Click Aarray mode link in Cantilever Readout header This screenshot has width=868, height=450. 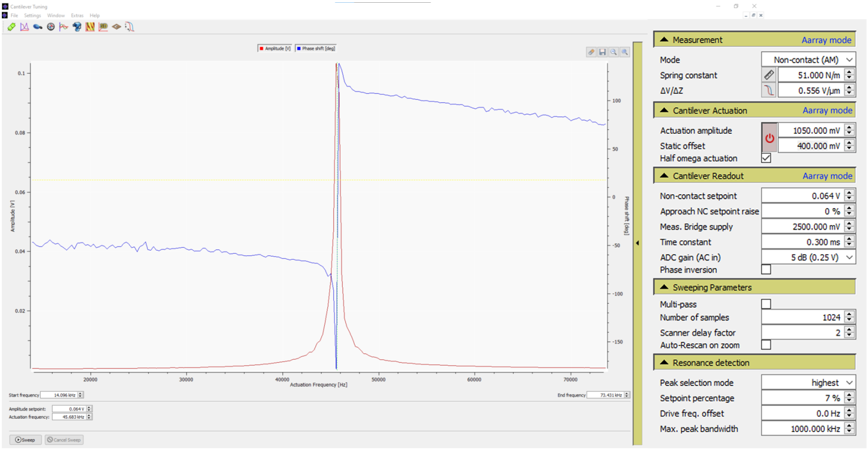[x=828, y=176]
